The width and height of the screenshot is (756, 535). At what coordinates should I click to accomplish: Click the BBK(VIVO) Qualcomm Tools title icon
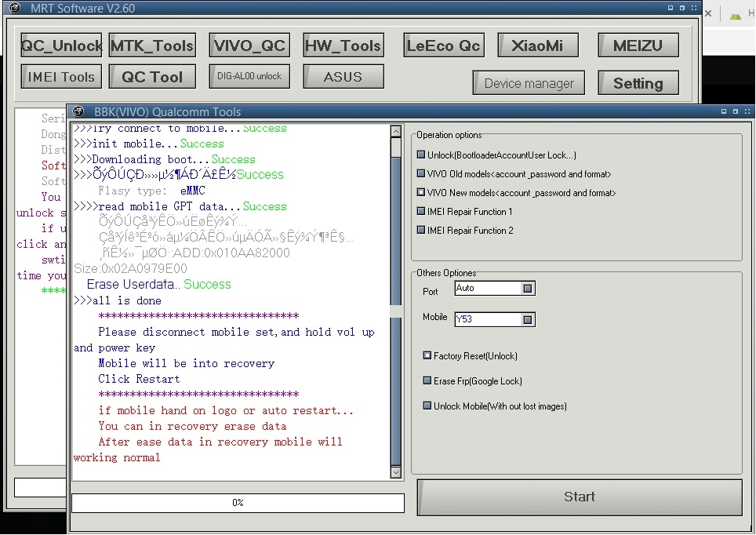tap(78, 112)
